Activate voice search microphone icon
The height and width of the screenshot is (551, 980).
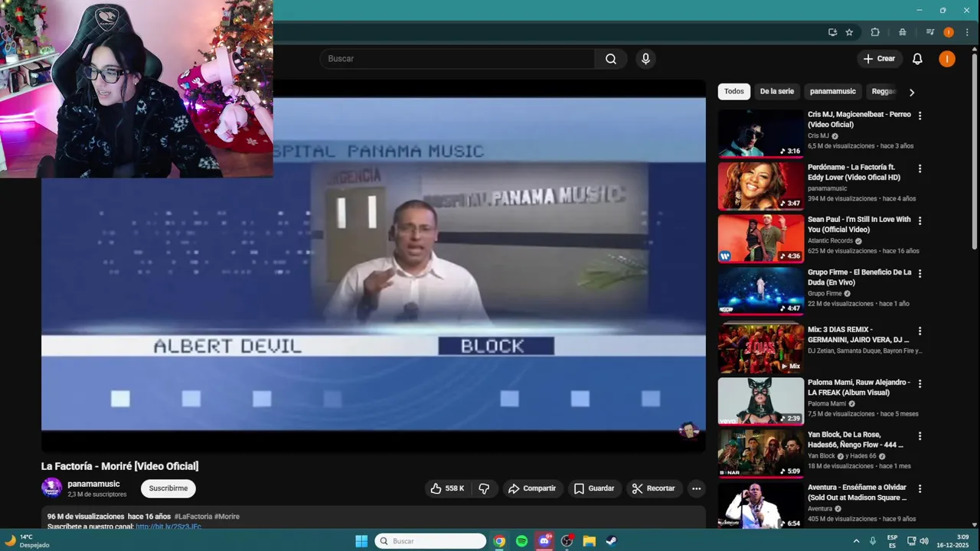coord(645,59)
